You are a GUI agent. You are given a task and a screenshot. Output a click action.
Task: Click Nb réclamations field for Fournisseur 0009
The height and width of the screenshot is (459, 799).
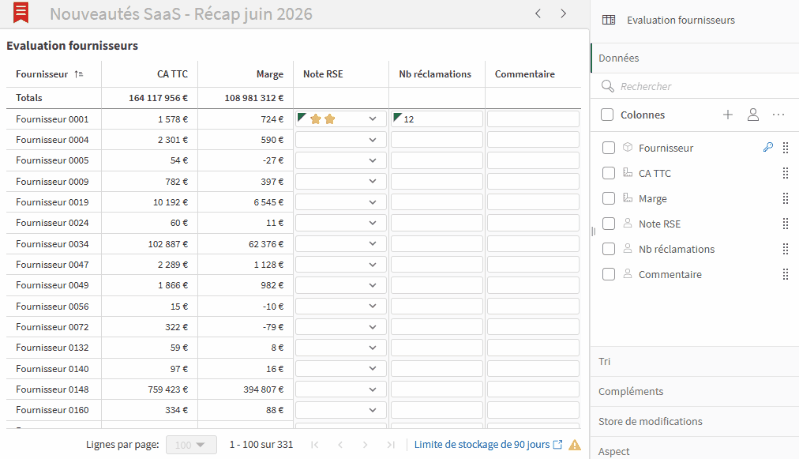coord(437,181)
